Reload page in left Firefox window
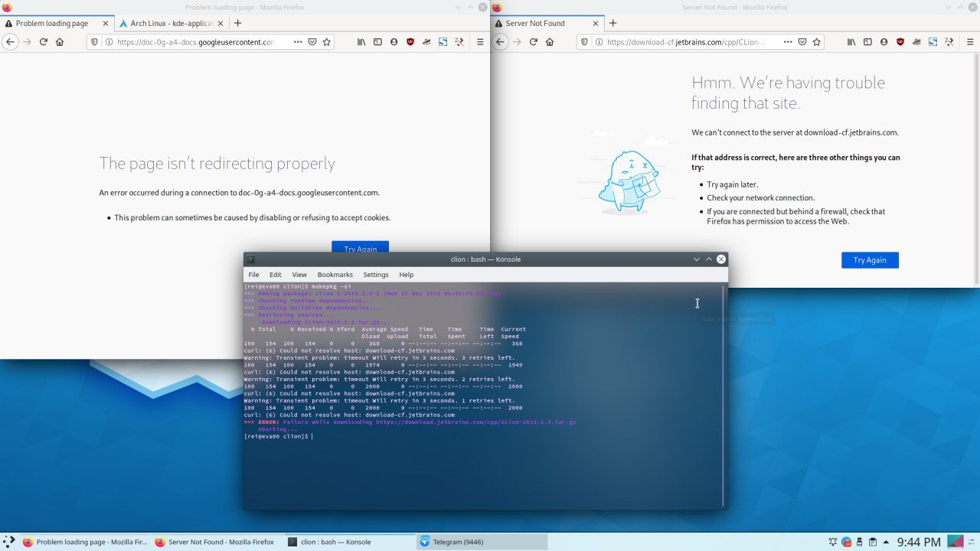This screenshot has width=980, height=551. [x=44, y=42]
